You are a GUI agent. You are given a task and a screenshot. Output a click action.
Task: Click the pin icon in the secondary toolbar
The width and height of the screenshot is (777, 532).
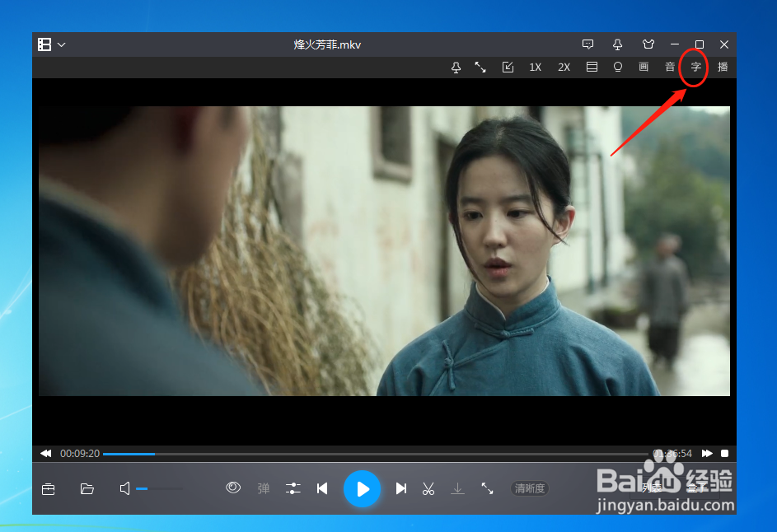tap(456, 68)
